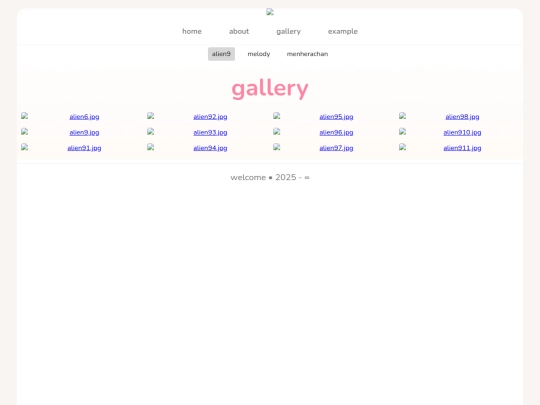Open the about page
Screen dimensions: 540x405
click(x=239, y=31)
